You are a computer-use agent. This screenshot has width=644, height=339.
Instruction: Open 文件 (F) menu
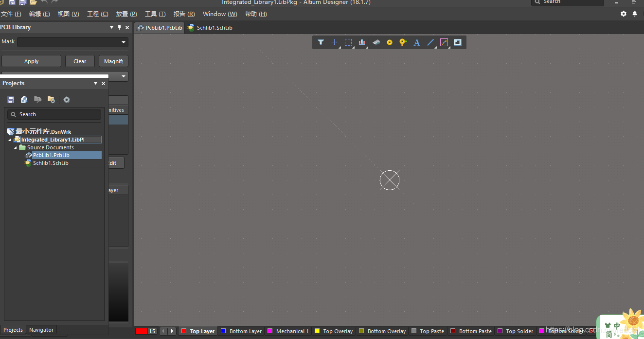[11, 14]
